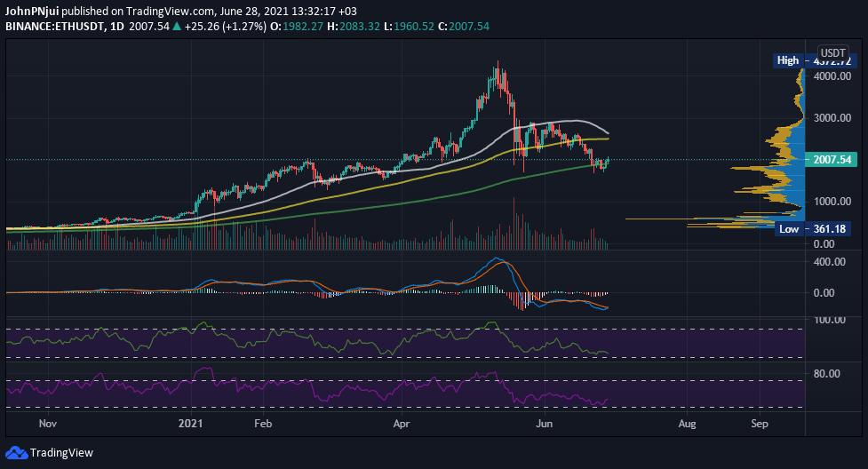868x469 pixels.
Task: Click the Apr marker on time axis
Action: 402,424
